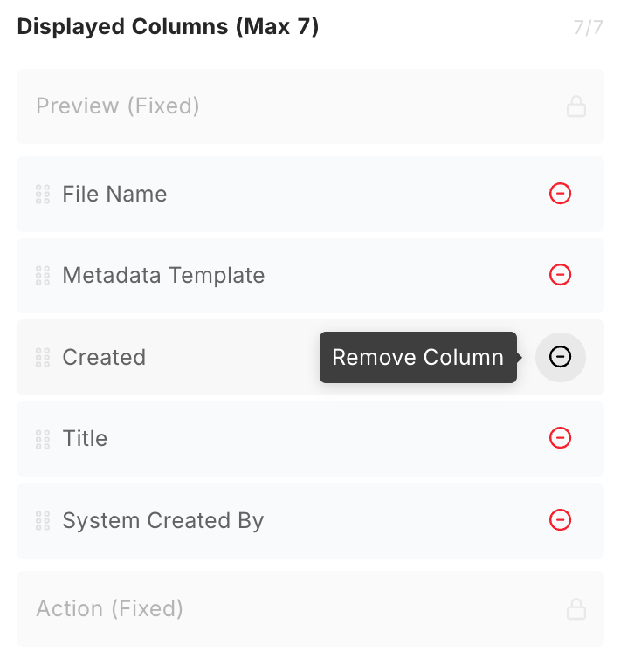Select the Metadata Template column label
Screen dimensions: 634x672
[163, 276]
